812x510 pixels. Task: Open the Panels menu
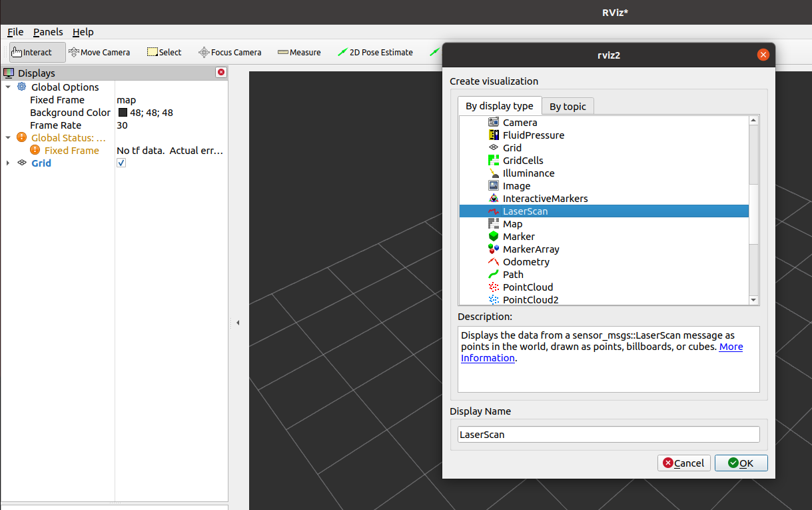pos(47,31)
